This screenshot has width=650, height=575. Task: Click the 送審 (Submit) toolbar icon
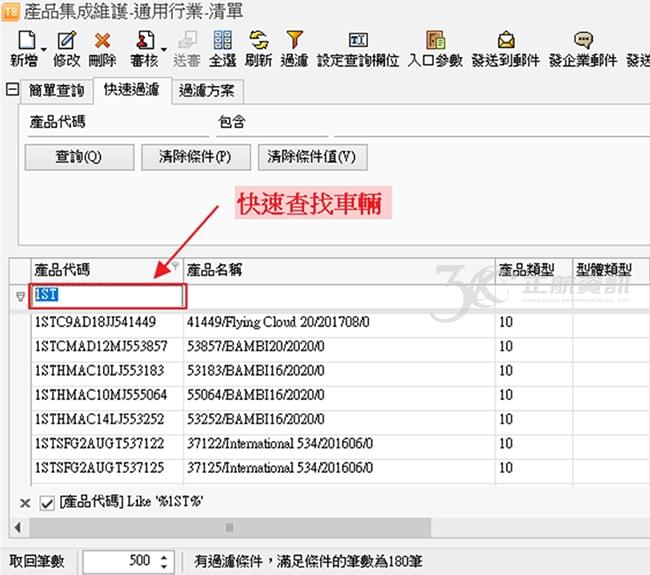187,40
